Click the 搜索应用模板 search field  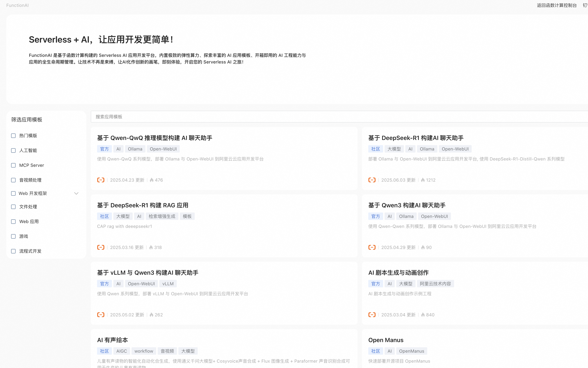339,117
